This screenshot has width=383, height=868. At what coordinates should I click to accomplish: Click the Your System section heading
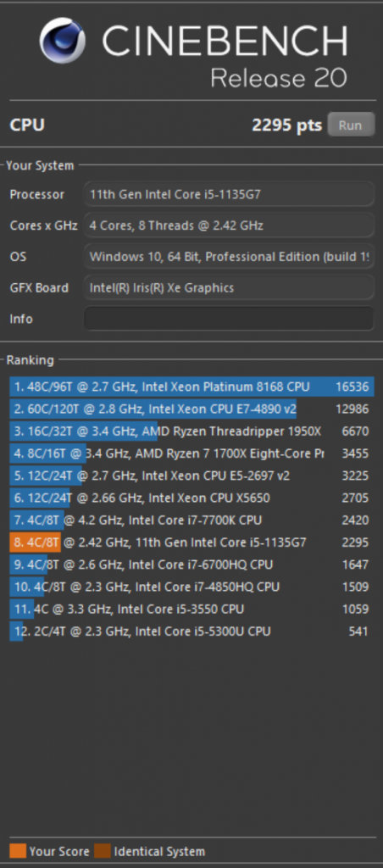point(40,165)
